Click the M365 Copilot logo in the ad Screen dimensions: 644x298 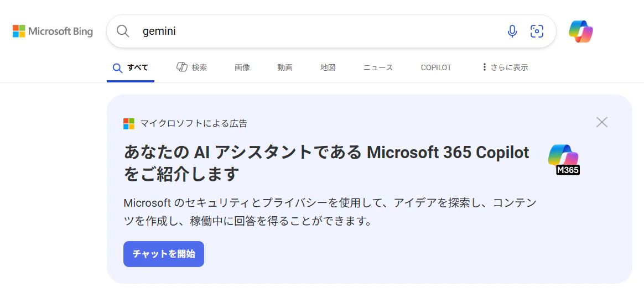563,160
